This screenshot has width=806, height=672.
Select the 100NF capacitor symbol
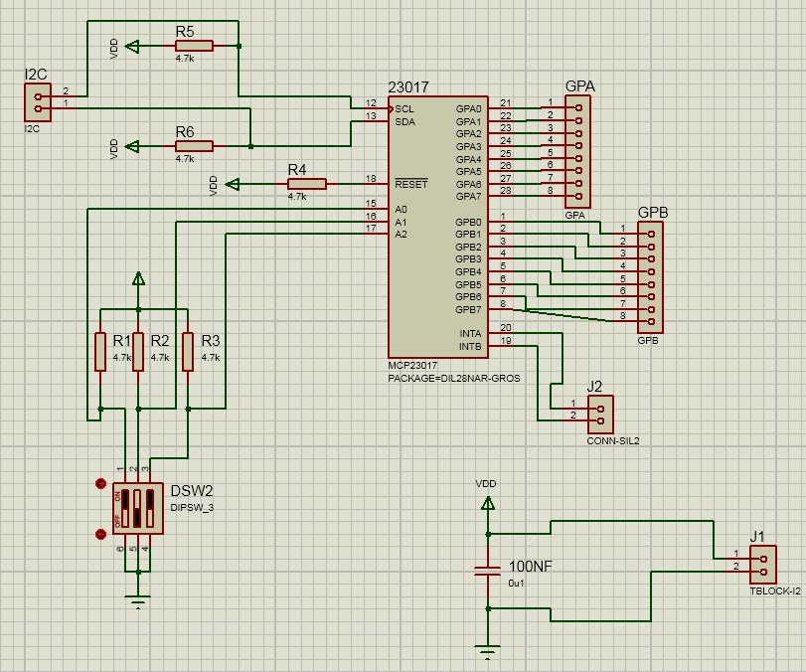click(x=487, y=571)
